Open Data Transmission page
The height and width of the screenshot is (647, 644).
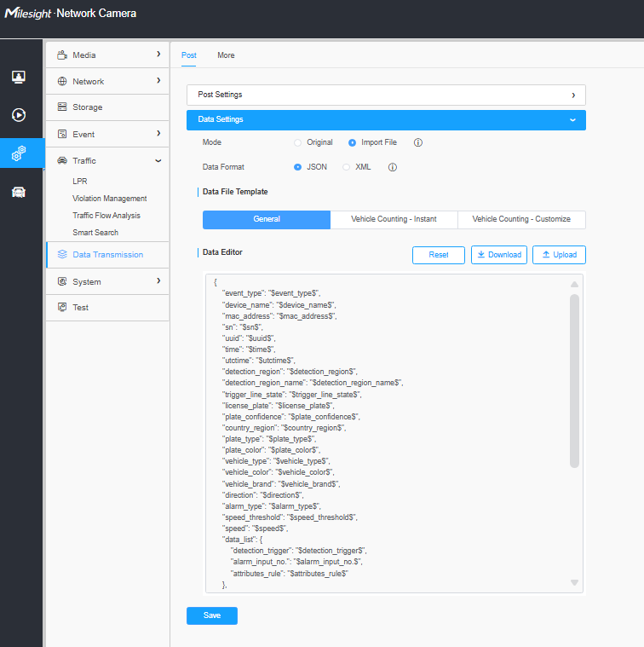pos(107,255)
